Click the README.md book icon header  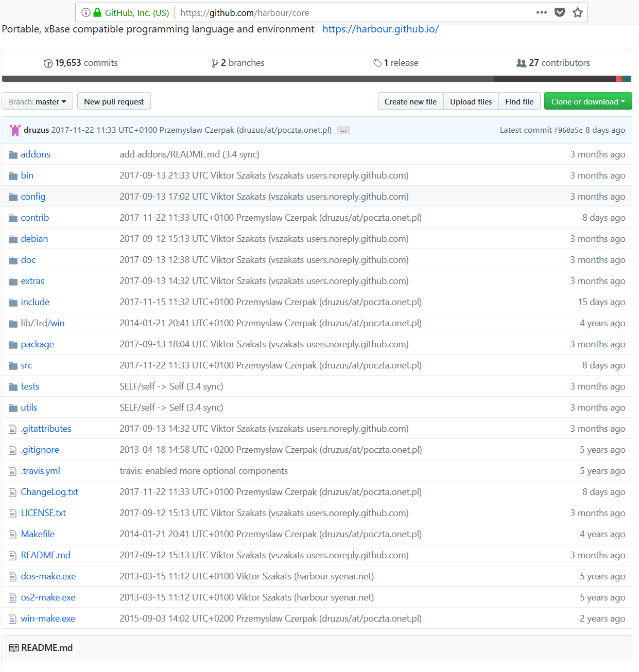(x=14, y=648)
